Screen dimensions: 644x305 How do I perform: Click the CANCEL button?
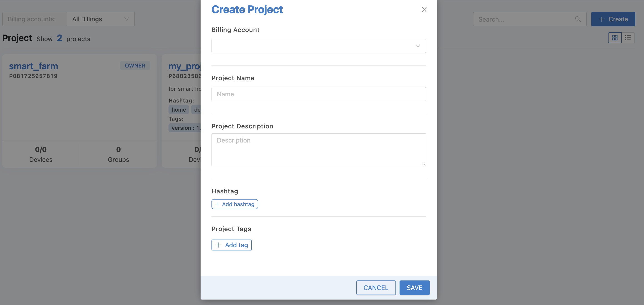(x=376, y=287)
